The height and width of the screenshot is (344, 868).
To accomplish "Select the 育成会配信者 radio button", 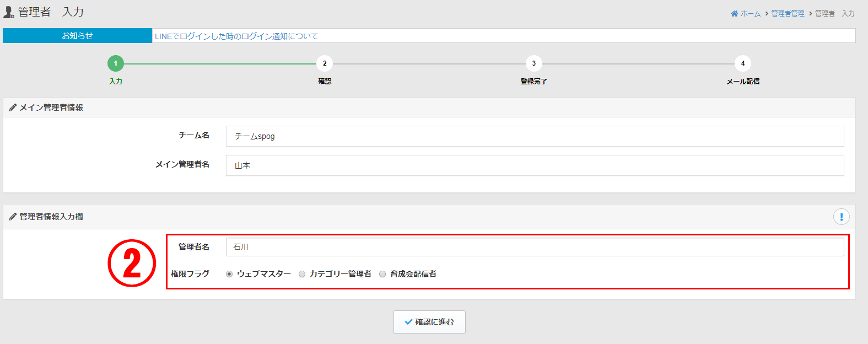I will coord(382,274).
